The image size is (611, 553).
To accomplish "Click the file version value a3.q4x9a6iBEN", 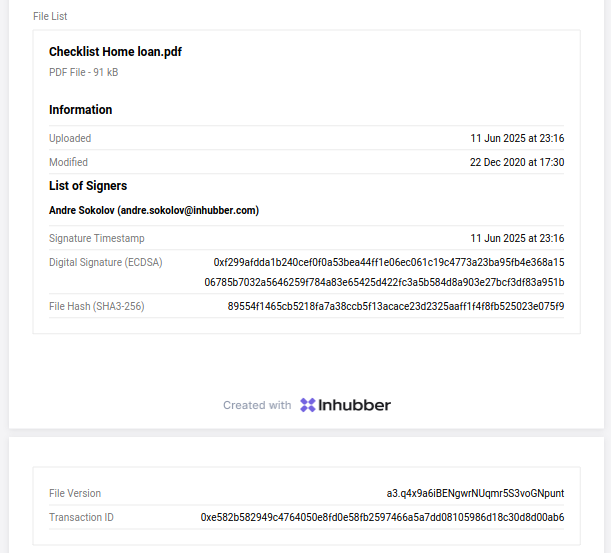I will point(475,493).
